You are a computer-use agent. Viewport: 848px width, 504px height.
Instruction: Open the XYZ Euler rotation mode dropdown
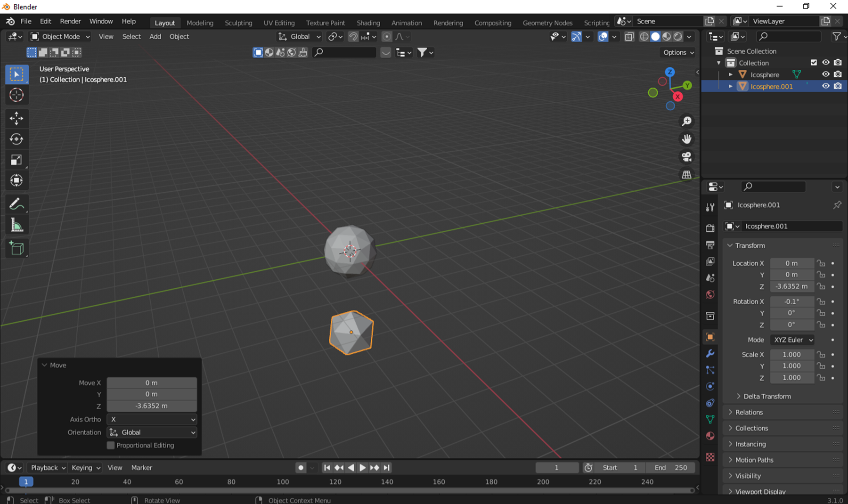coord(792,340)
